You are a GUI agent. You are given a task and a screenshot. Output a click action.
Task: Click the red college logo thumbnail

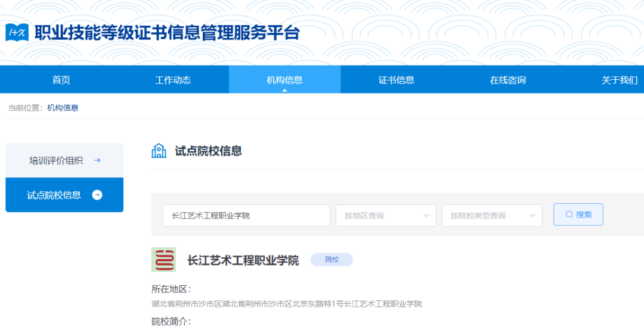163,260
